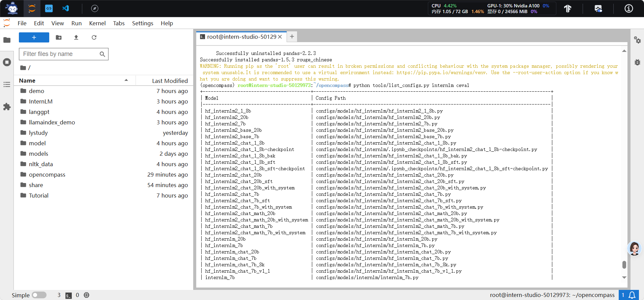Screen dimensions: 644x300
Task: Click the terminal count icon in status bar
Action: coord(68,295)
